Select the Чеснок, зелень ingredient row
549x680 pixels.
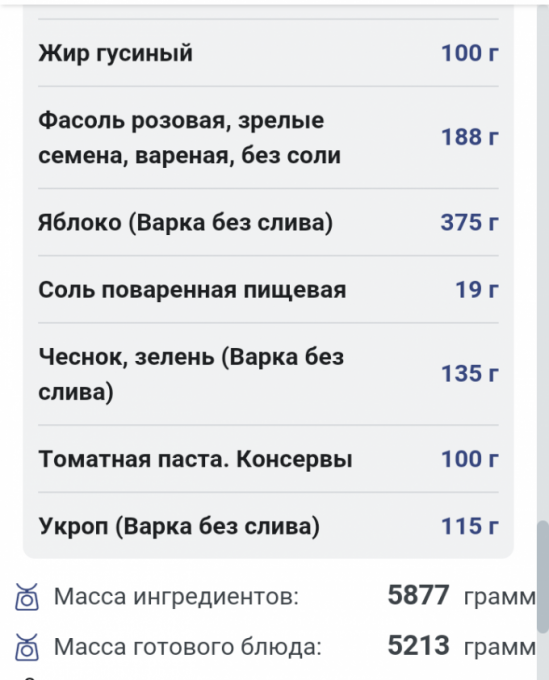[268, 374]
